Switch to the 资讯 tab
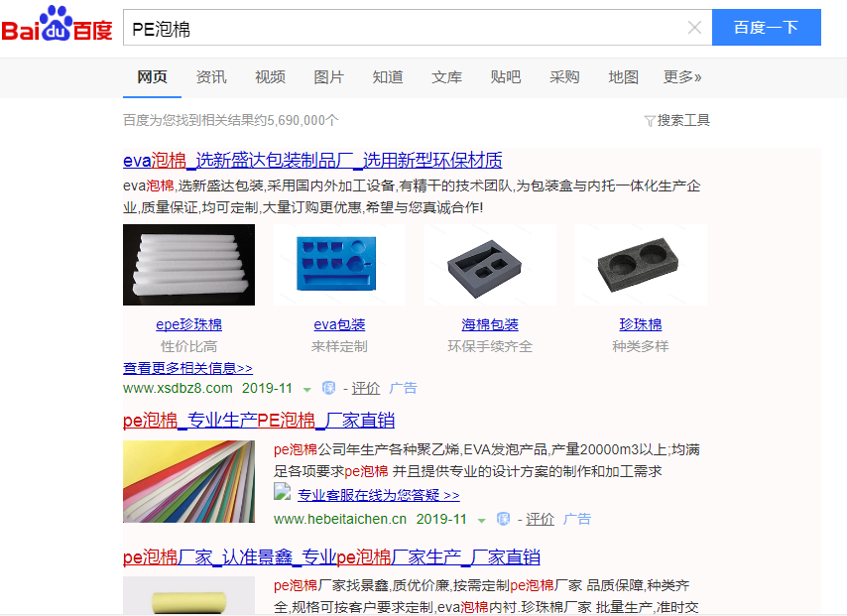Viewport: 847px width, 616px height. tap(211, 77)
